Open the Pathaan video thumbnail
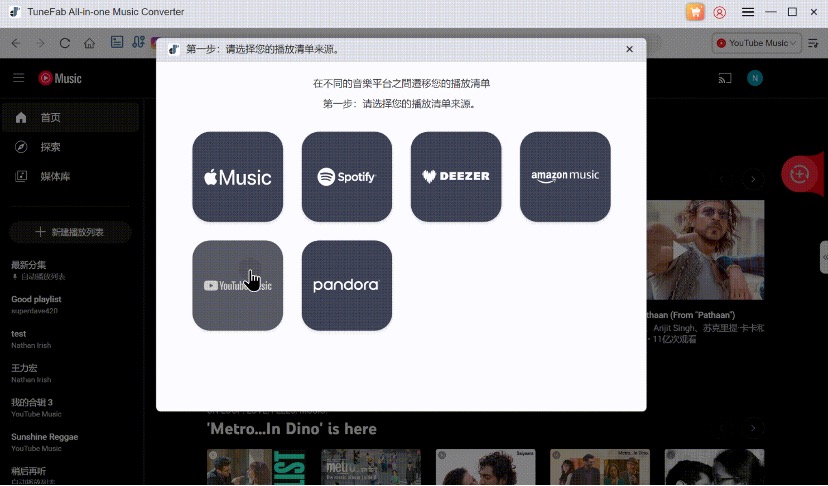This screenshot has height=486, width=828. tap(705, 250)
